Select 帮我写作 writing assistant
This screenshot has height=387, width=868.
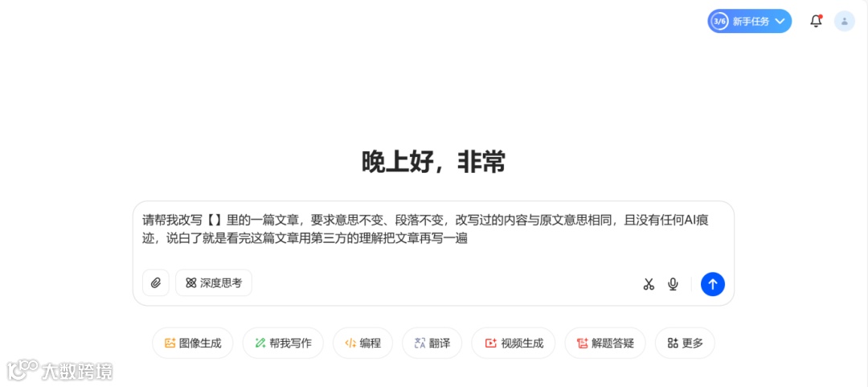(283, 344)
